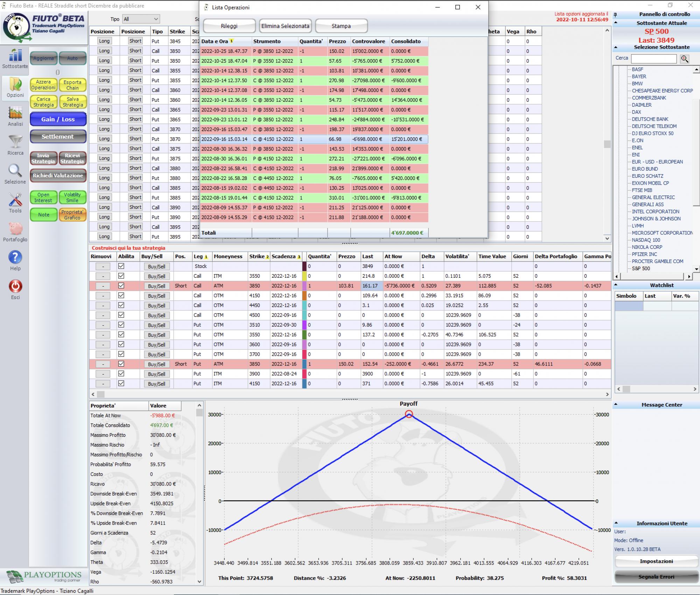700x595 pixels.
Task: Toggle Abilita checkbox on Short Put 3850 row
Action: tap(121, 364)
